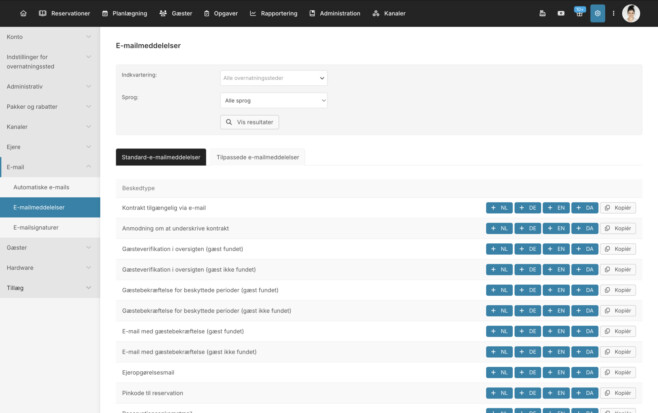This screenshot has width=658, height=413.
Task: Add EN for Gæstebekræftelse beskyttede perioder (gæst fundet)
Action: tap(556, 290)
